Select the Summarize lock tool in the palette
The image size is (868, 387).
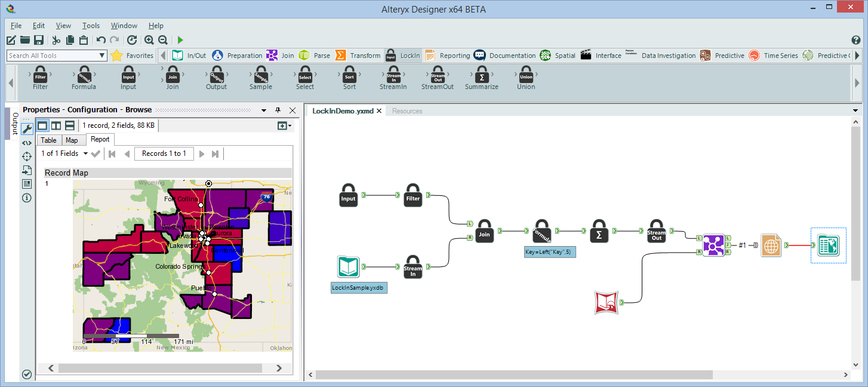click(x=481, y=76)
